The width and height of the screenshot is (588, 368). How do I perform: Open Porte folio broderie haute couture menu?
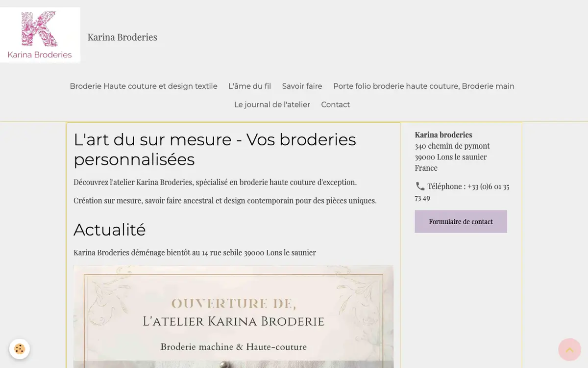[424, 86]
